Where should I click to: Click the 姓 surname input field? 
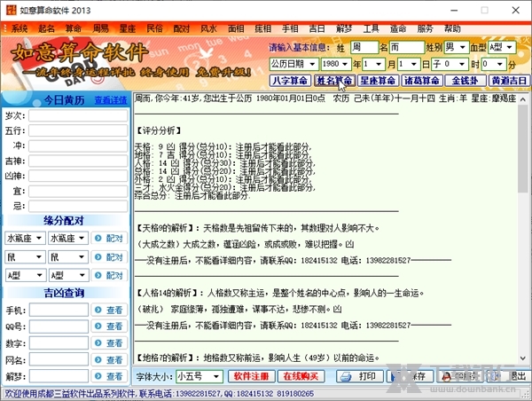point(364,47)
